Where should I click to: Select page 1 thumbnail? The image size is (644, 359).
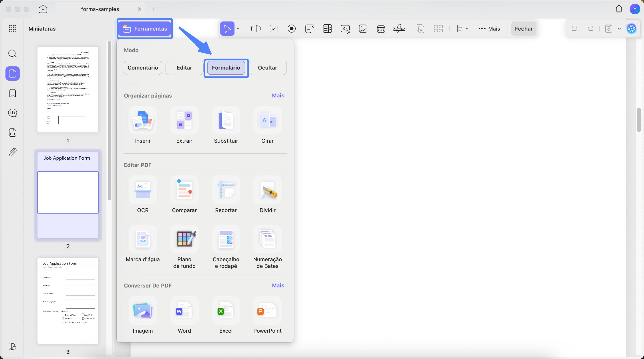tap(68, 89)
